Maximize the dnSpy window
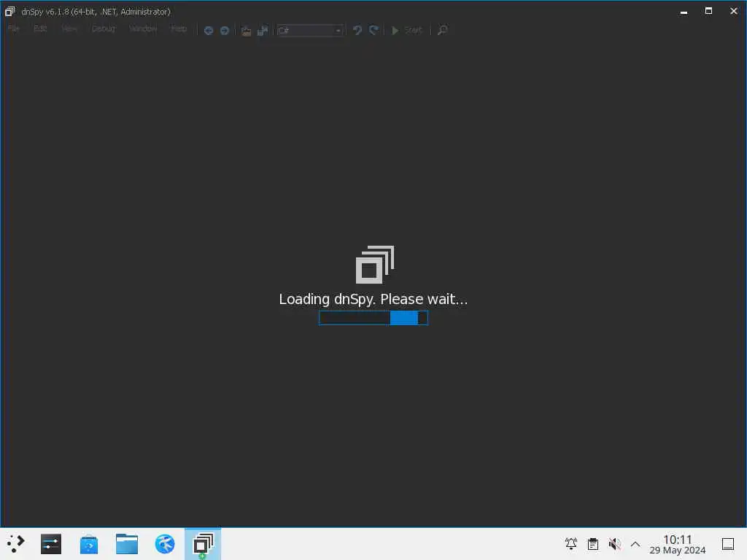 (x=708, y=11)
